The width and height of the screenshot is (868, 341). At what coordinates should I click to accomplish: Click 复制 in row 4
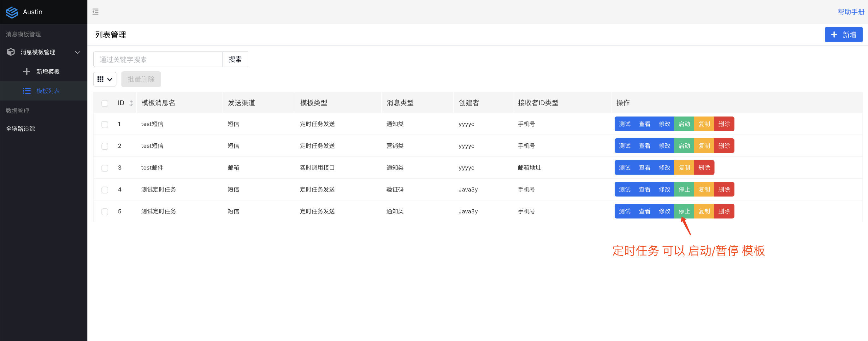704,189
